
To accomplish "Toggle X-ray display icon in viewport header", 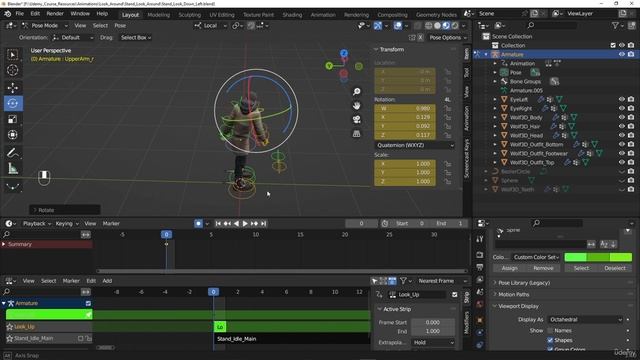I will [x=418, y=26].
